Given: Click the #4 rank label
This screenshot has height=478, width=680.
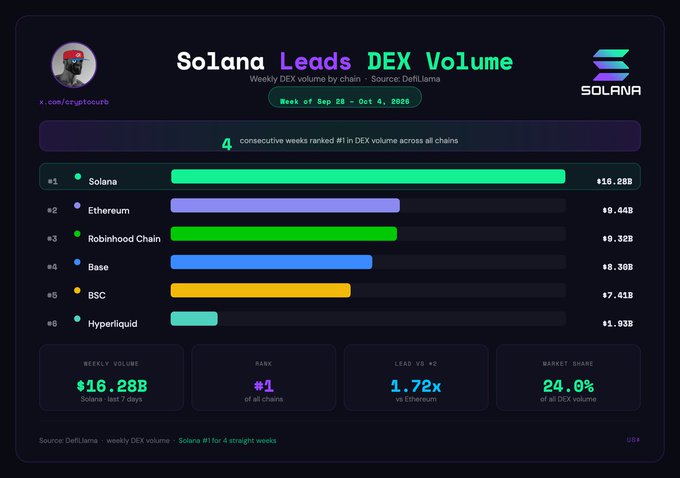Looking at the screenshot, I should [x=52, y=267].
